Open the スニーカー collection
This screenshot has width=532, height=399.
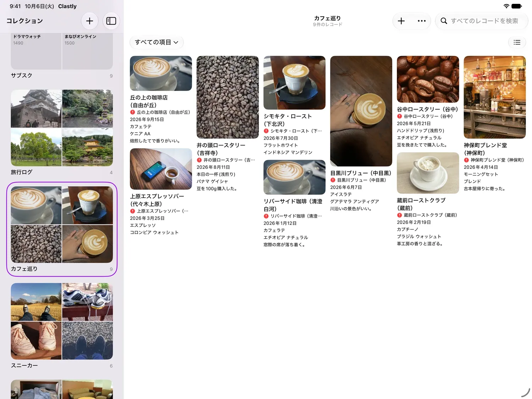pos(62,326)
